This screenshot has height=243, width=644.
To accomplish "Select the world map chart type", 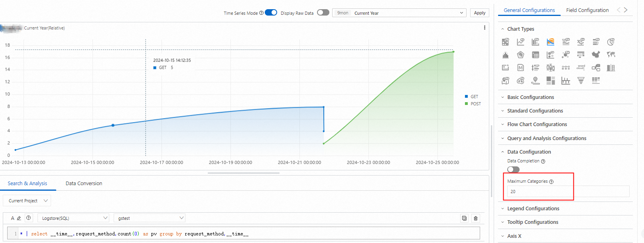I will (611, 55).
